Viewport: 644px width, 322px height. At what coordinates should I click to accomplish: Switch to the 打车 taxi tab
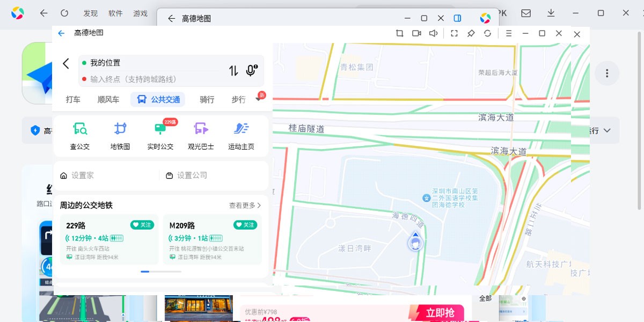click(x=73, y=99)
